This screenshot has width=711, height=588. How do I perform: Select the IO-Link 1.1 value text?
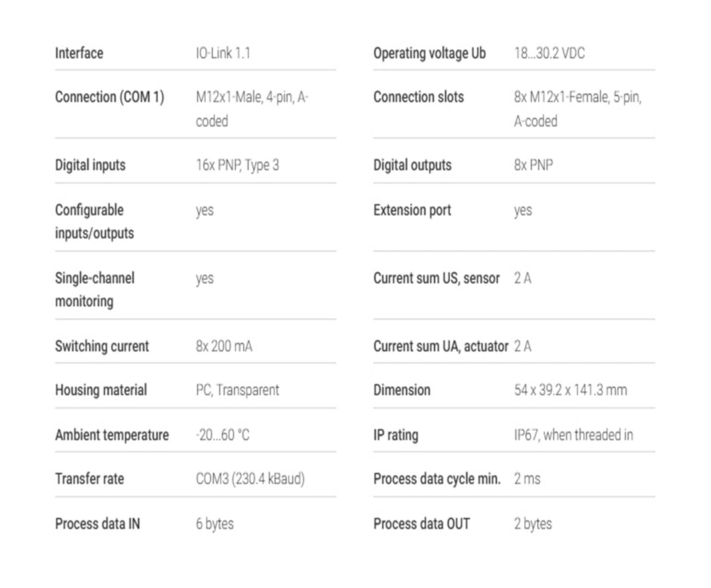[x=223, y=53]
